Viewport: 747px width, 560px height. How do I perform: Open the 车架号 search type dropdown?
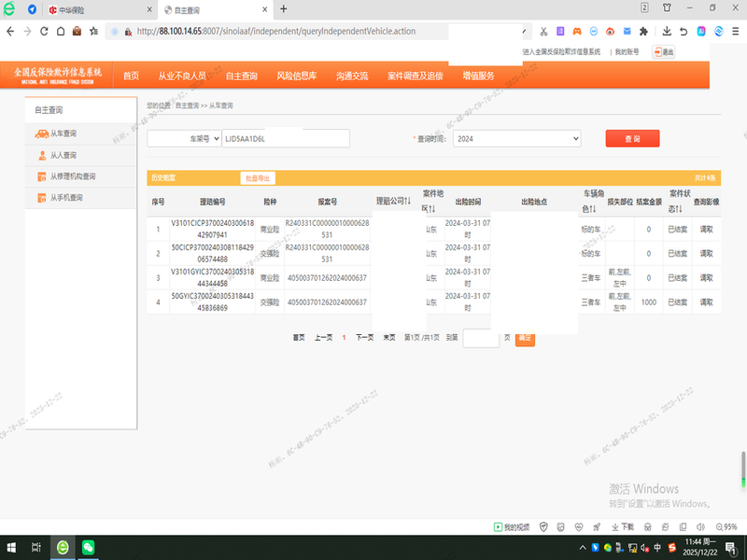tap(184, 138)
